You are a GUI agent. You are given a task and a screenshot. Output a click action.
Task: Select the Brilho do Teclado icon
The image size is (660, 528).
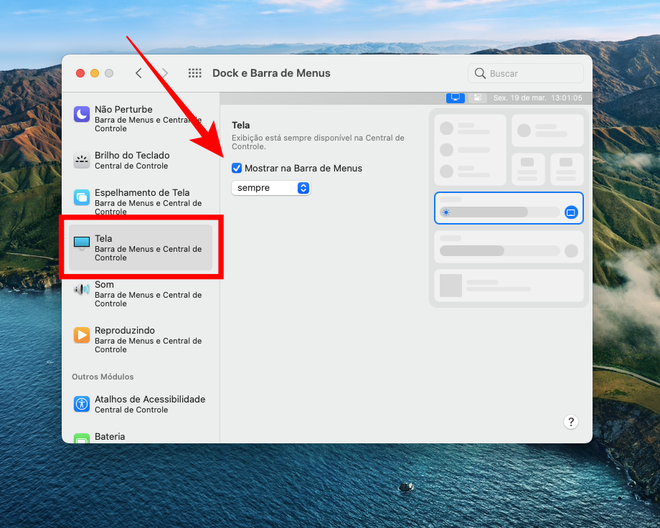point(82,160)
